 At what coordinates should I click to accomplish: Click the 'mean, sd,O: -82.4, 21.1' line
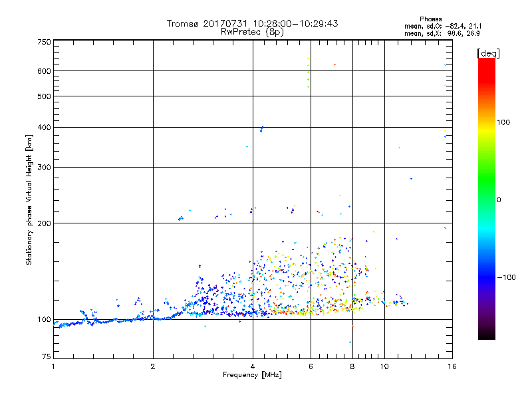(x=443, y=26)
